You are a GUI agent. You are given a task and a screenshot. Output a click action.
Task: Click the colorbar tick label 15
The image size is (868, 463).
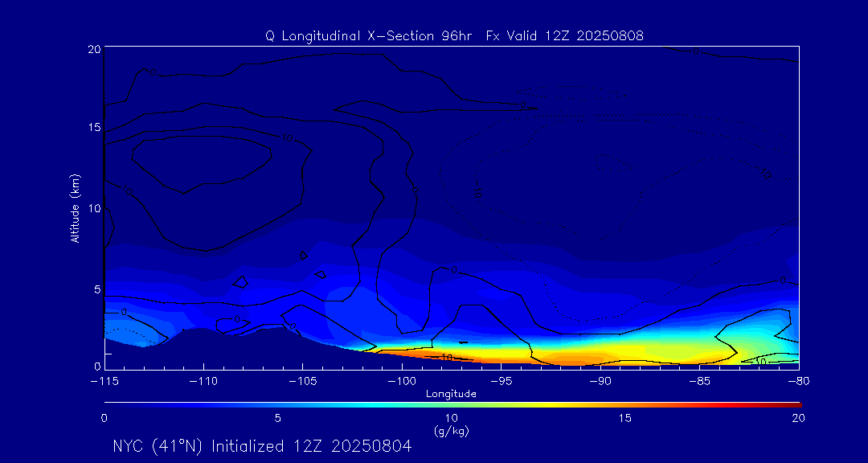point(624,418)
